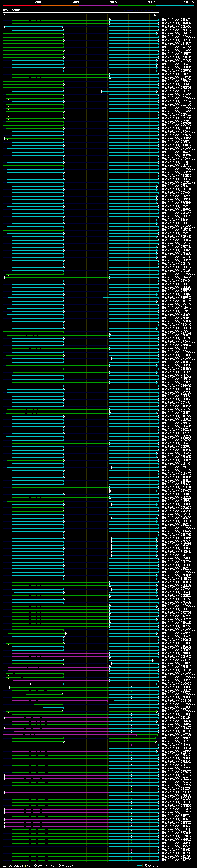
Task: Click the query end position 373
Action: pos(155,15)
